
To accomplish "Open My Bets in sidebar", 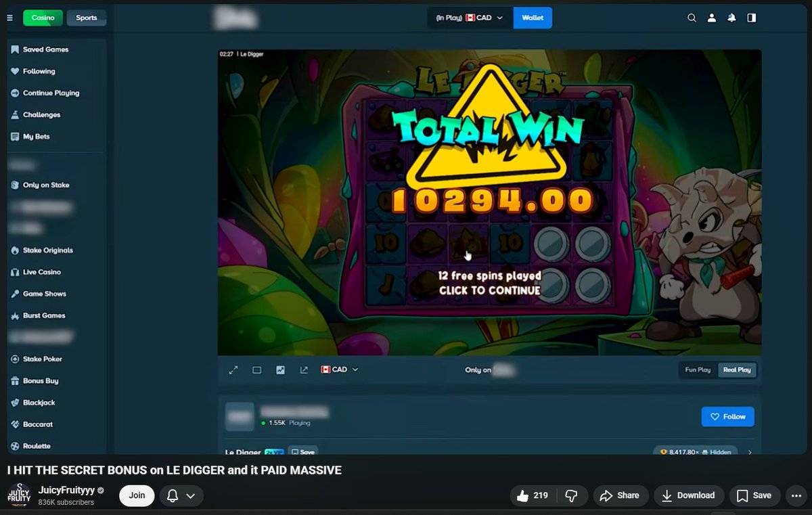I will click(30, 136).
